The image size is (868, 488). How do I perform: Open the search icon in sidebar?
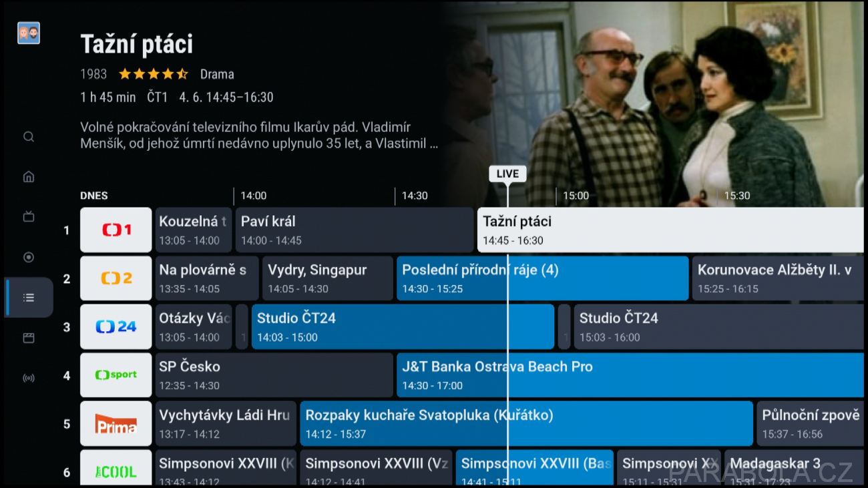(29, 137)
